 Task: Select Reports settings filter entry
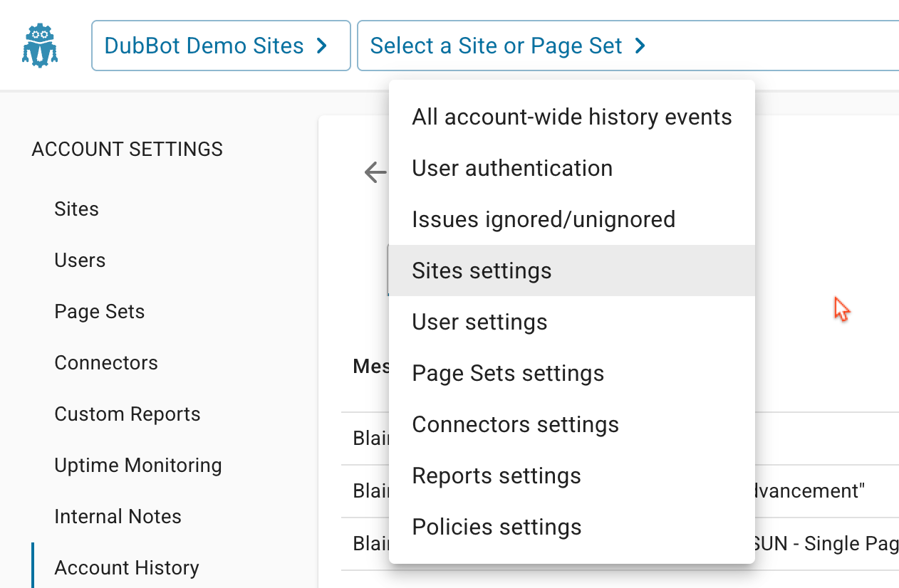pos(497,476)
